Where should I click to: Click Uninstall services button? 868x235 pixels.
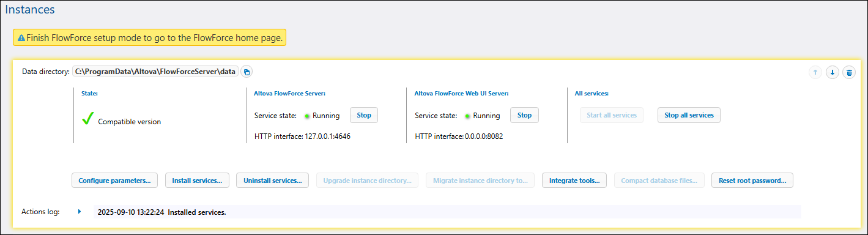click(x=273, y=181)
